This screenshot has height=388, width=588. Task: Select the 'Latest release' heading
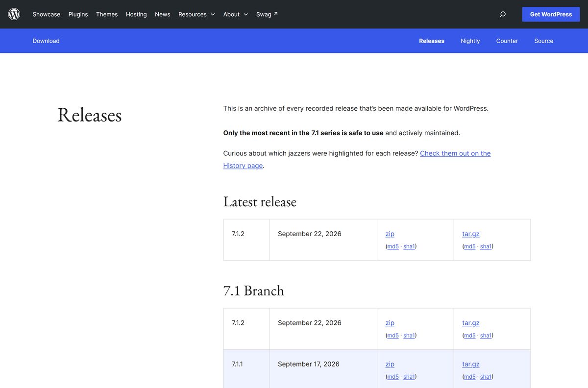(260, 202)
